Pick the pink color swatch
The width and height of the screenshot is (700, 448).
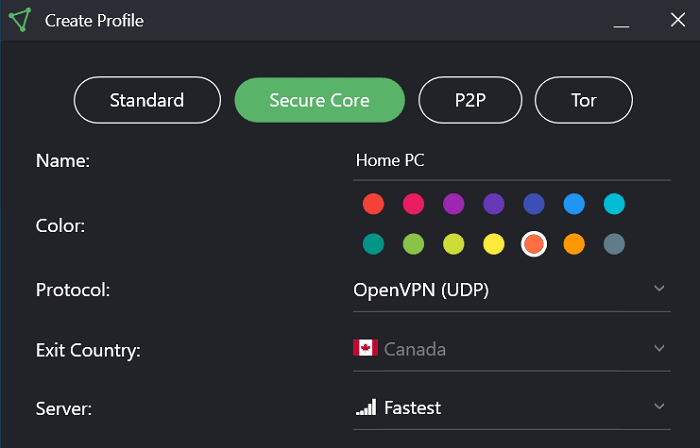(413, 204)
